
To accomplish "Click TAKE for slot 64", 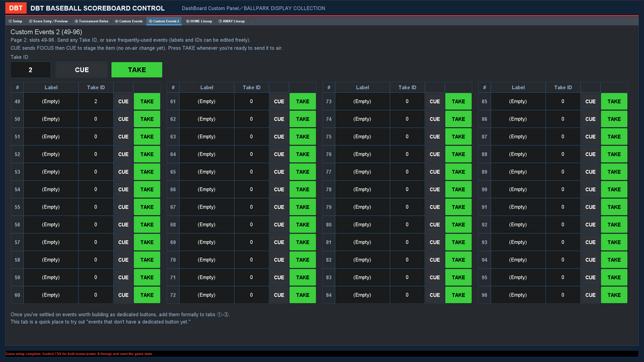I will click(303, 155).
